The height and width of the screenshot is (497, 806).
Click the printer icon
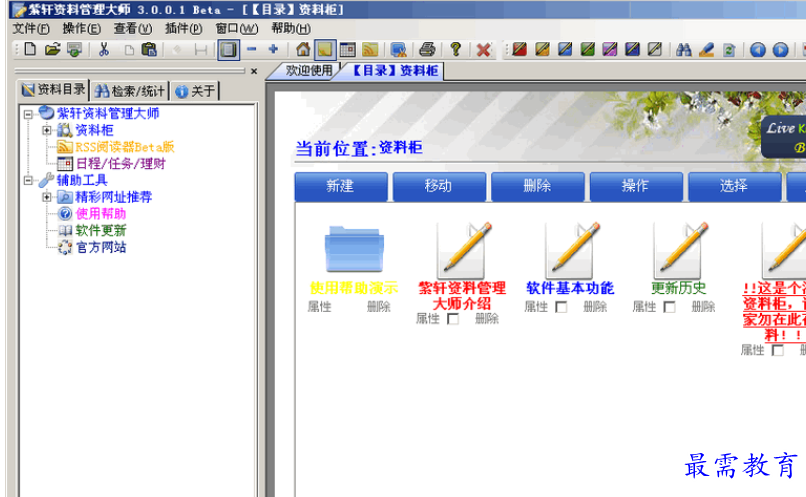427,50
